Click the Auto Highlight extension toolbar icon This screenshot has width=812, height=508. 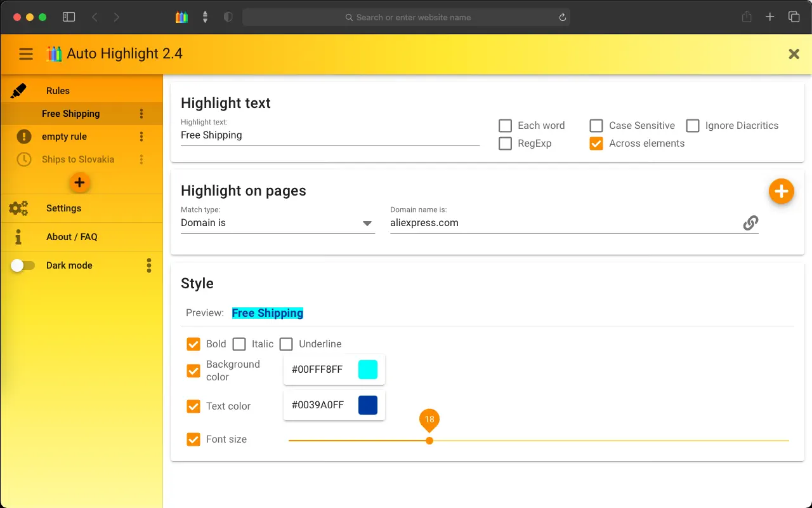pyautogui.click(x=182, y=17)
